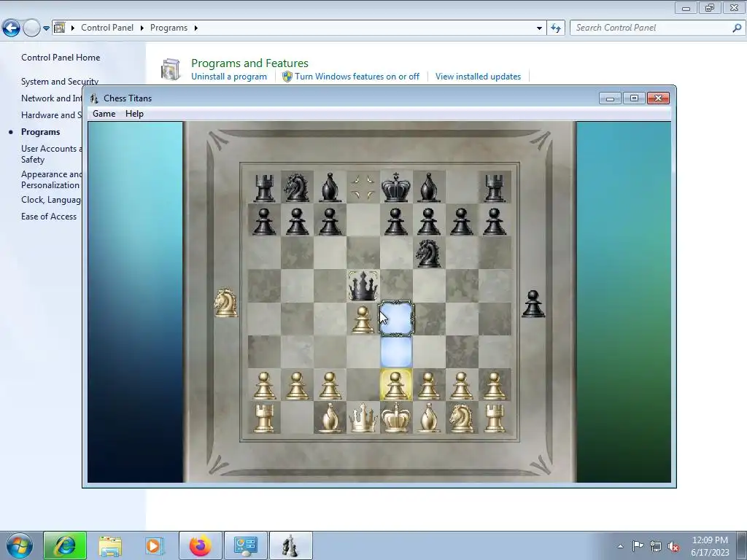Open System and Security category
This screenshot has width=747, height=560.
coord(60,82)
